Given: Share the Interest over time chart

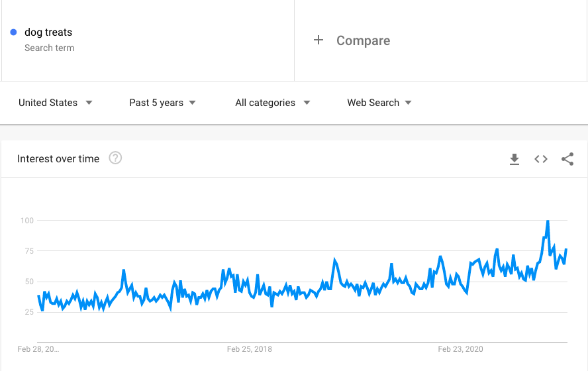Looking at the screenshot, I should click(x=567, y=159).
